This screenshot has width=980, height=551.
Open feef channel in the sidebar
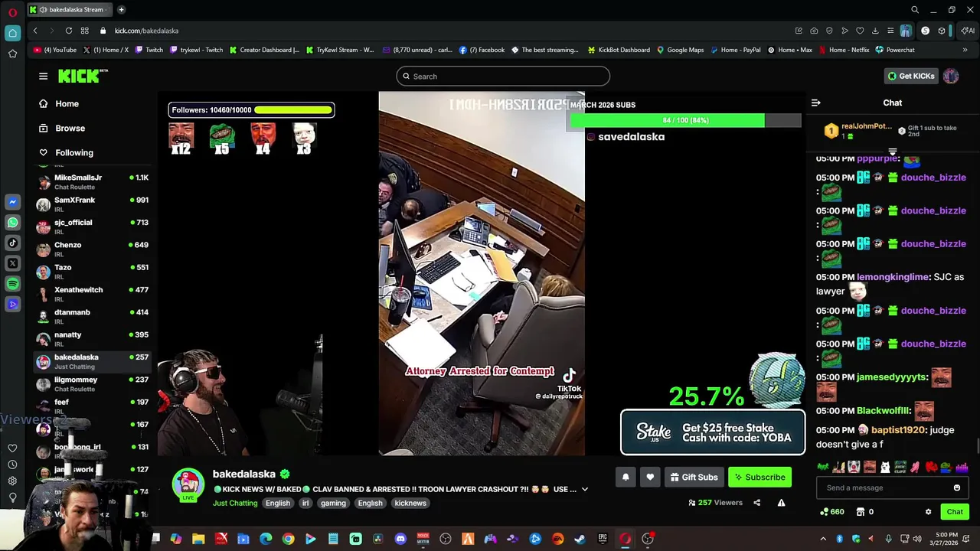click(x=92, y=406)
